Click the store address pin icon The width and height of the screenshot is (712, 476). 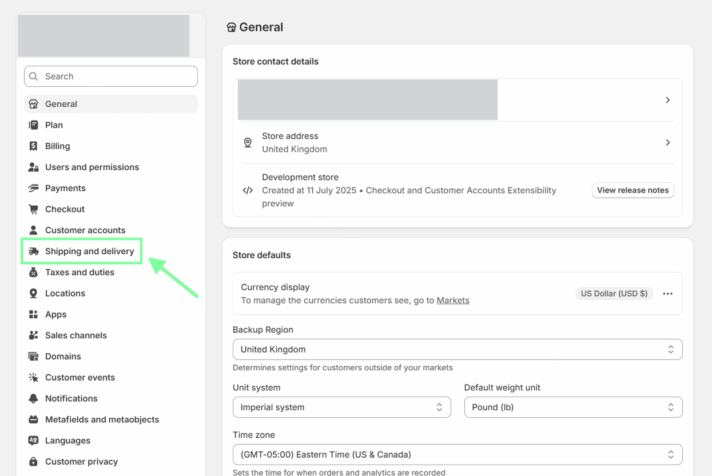(247, 143)
